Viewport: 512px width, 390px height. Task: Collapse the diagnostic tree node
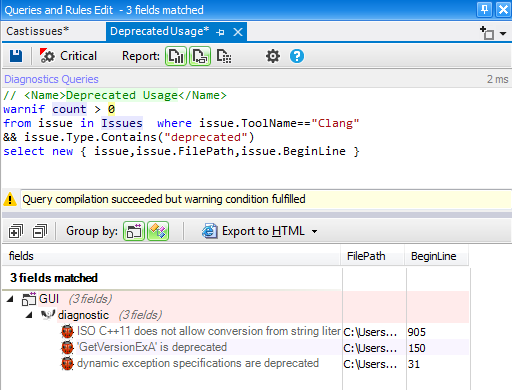tap(29, 315)
